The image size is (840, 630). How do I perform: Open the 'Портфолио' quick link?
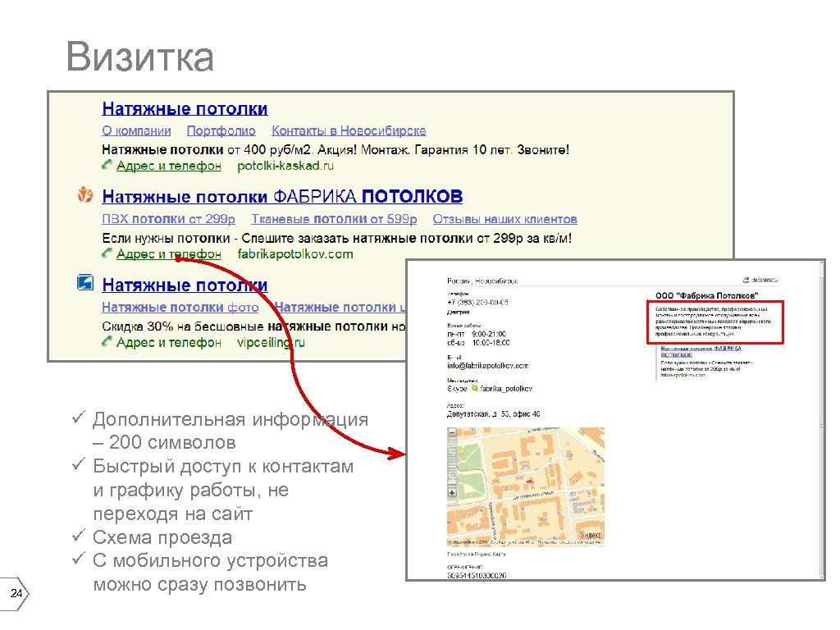[221, 130]
